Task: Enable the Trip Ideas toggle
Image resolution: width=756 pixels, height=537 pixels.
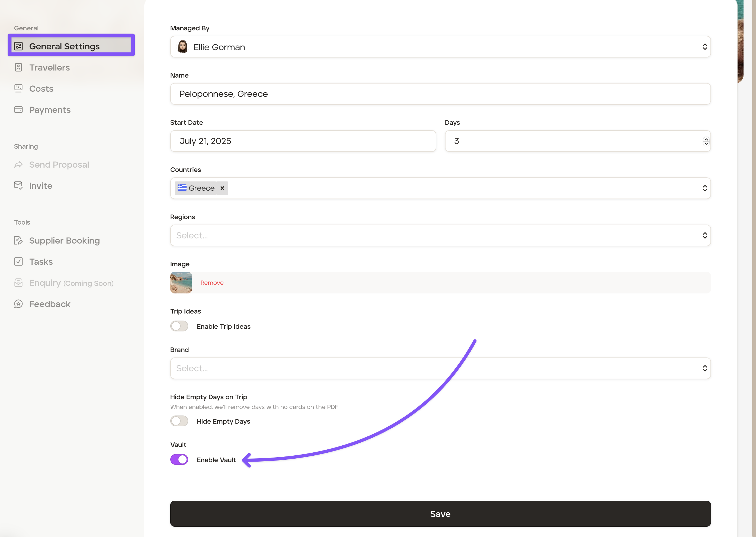Action: (179, 326)
